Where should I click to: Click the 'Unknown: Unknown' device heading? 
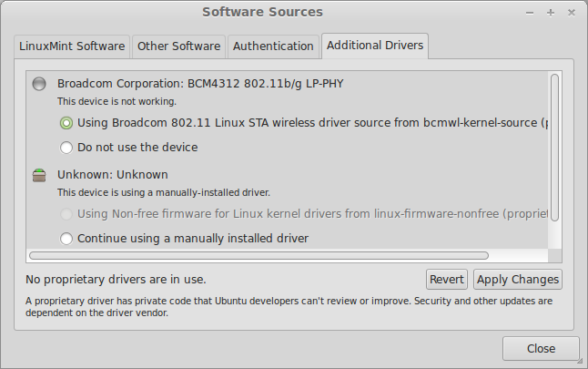coord(113,175)
